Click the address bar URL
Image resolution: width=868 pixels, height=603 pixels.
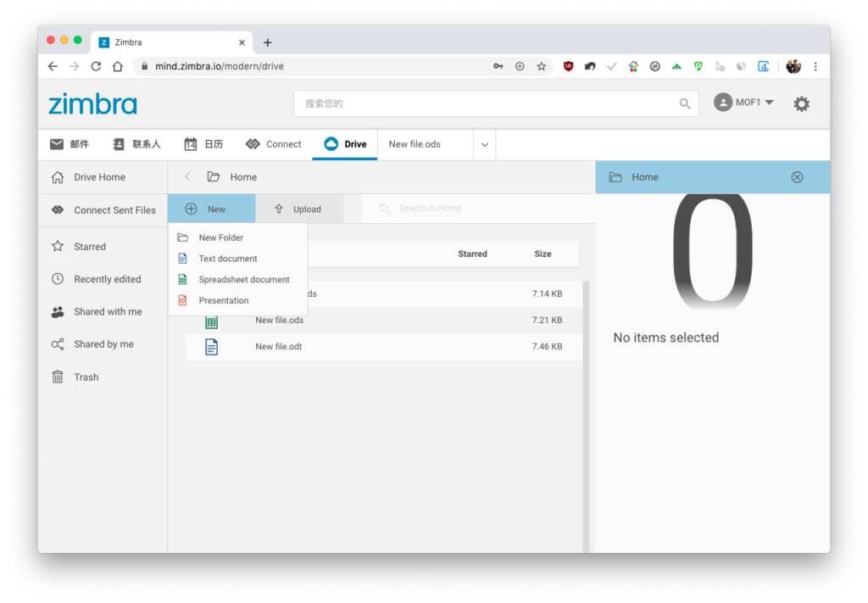click(x=220, y=66)
